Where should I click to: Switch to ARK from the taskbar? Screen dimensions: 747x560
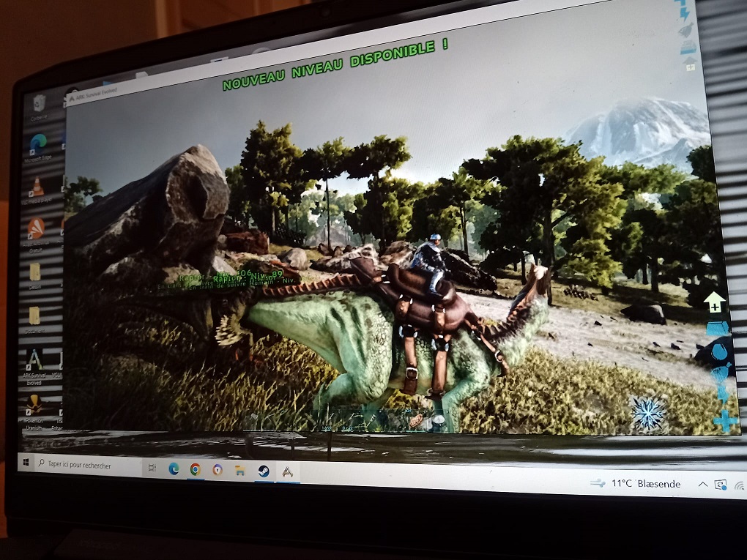(x=287, y=472)
